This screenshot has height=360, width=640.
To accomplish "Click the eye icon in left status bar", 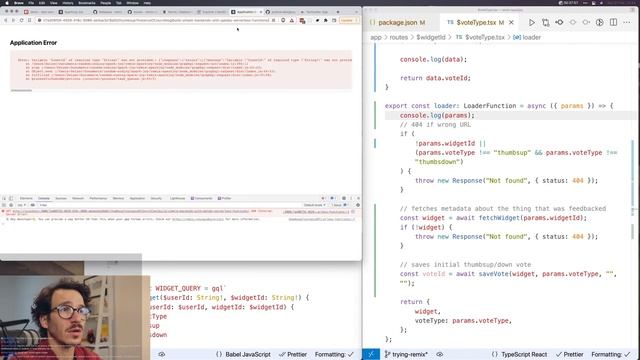I will (x=162, y=354).
